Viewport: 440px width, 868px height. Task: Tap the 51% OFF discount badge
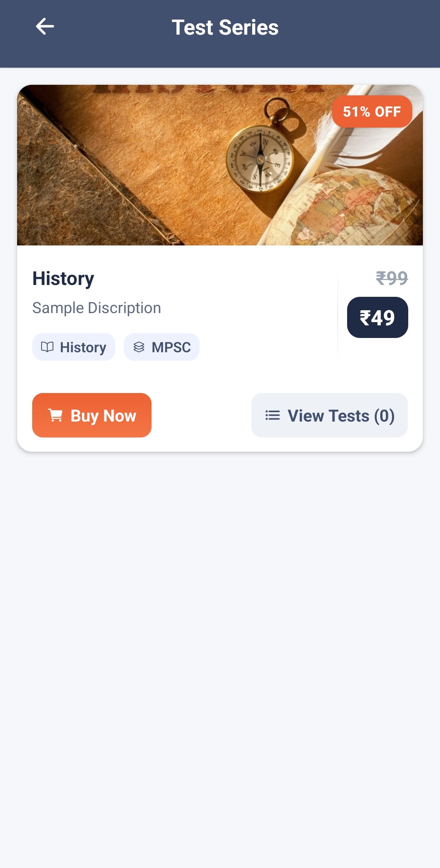[372, 111]
